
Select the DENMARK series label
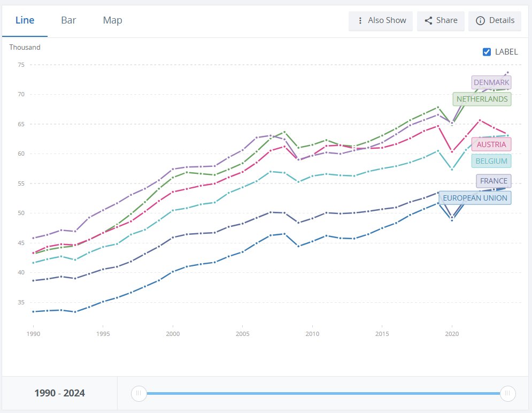[491, 82]
